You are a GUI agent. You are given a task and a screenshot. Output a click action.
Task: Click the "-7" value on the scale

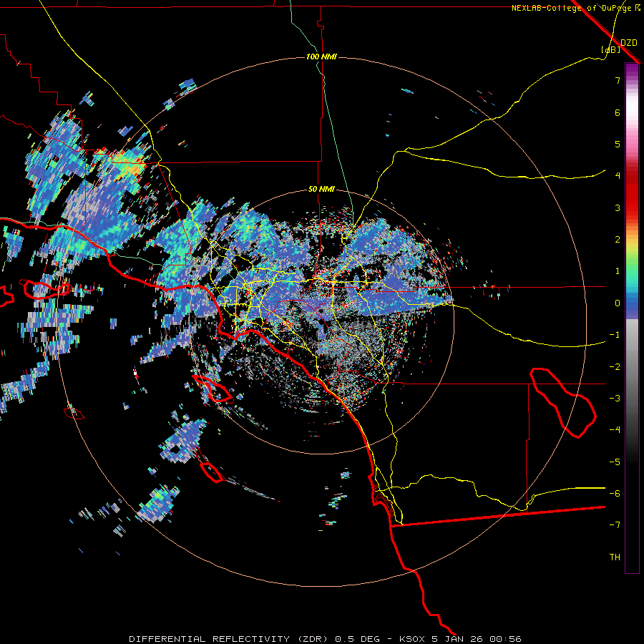pos(615,525)
